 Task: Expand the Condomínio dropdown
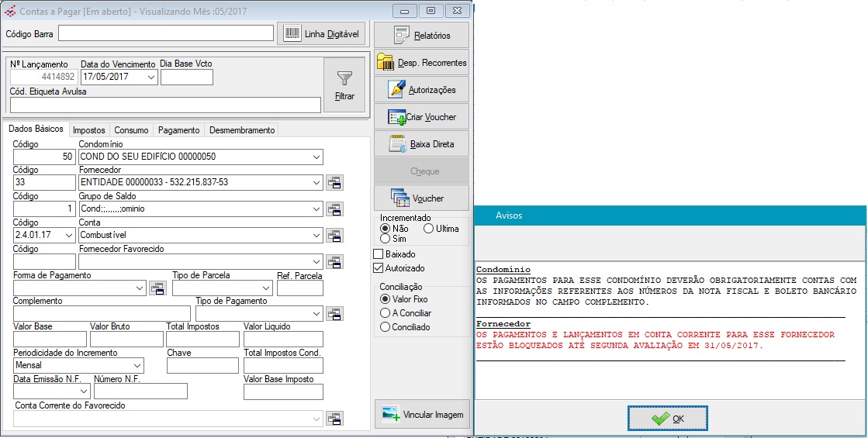tap(316, 157)
